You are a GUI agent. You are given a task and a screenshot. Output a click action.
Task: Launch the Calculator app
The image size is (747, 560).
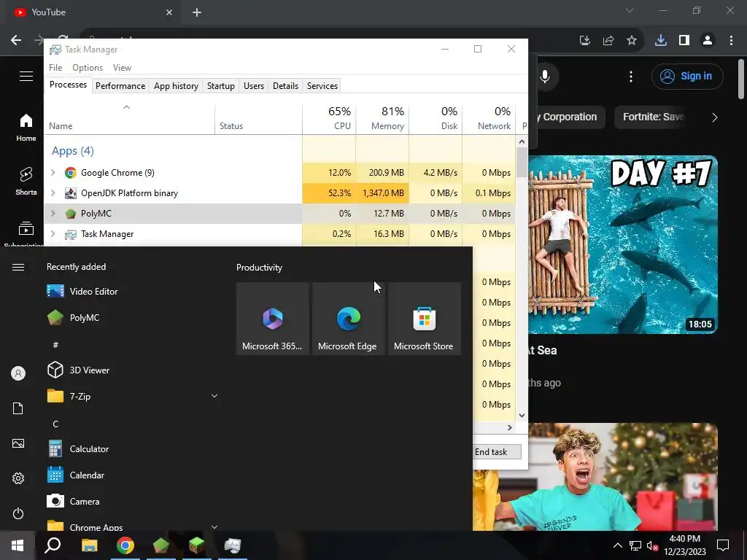(x=77, y=449)
